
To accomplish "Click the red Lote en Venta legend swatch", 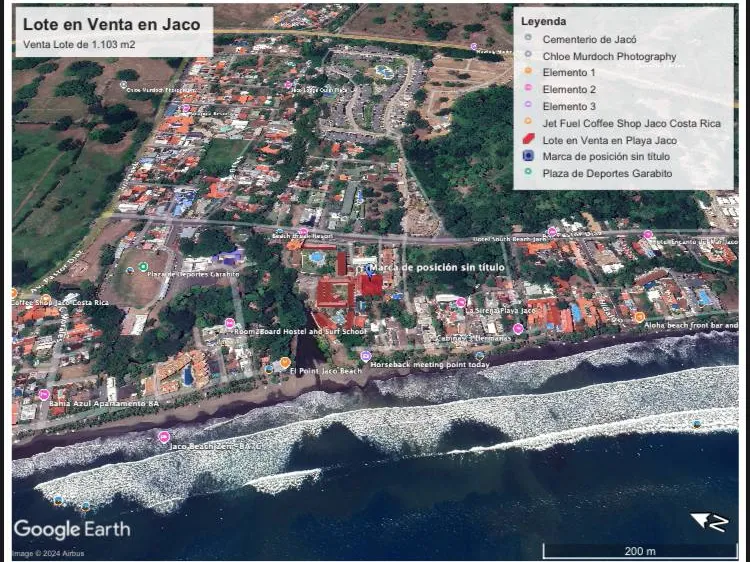I will (x=527, y=140).
